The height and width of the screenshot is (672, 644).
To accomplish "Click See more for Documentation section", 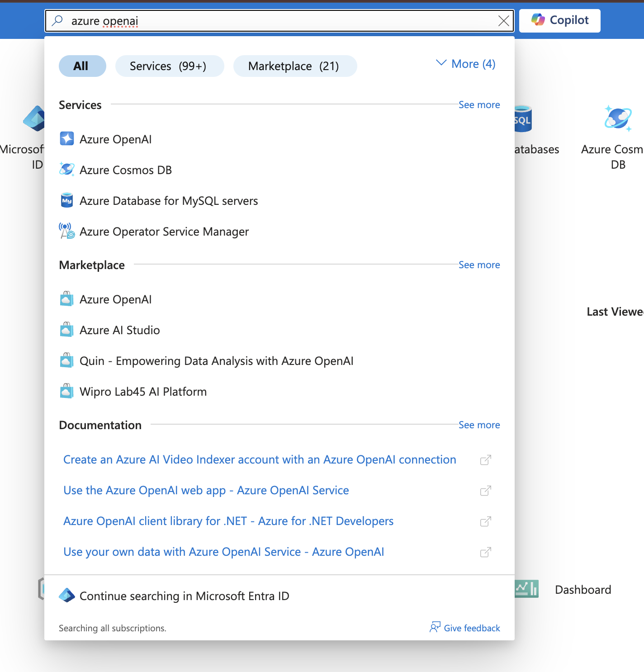I will (479, 425).
